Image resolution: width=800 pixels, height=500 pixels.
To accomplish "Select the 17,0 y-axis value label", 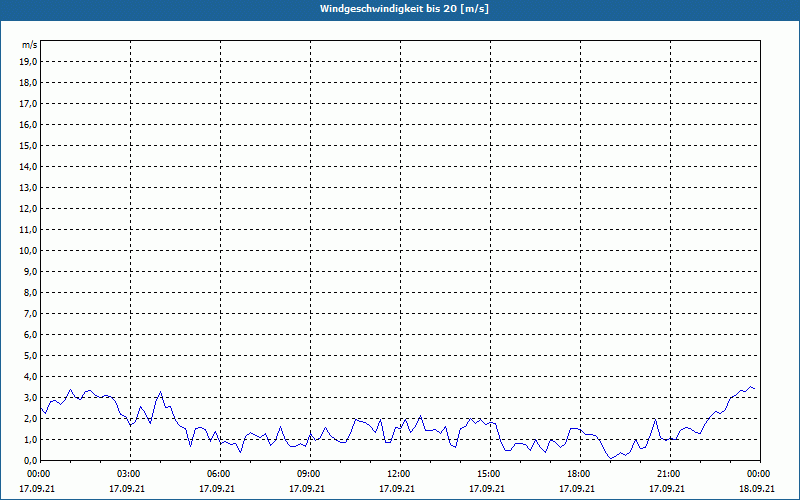I will pyautogui.click(x=29, y=103).
